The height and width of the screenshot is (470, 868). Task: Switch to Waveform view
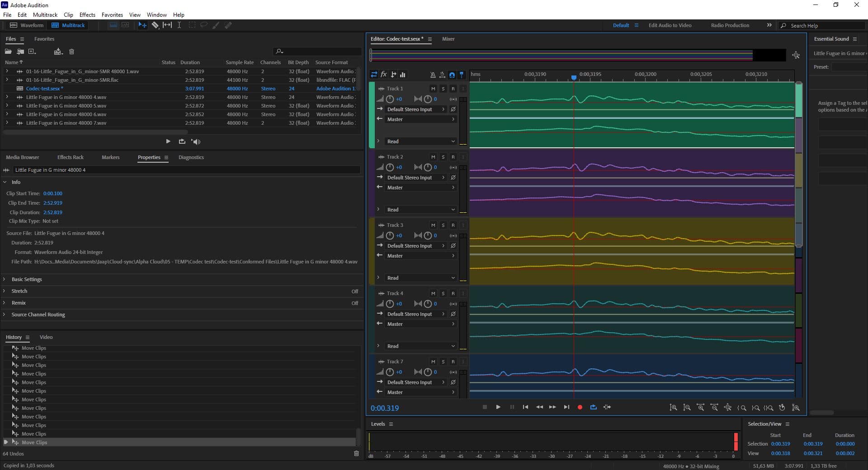27,25
